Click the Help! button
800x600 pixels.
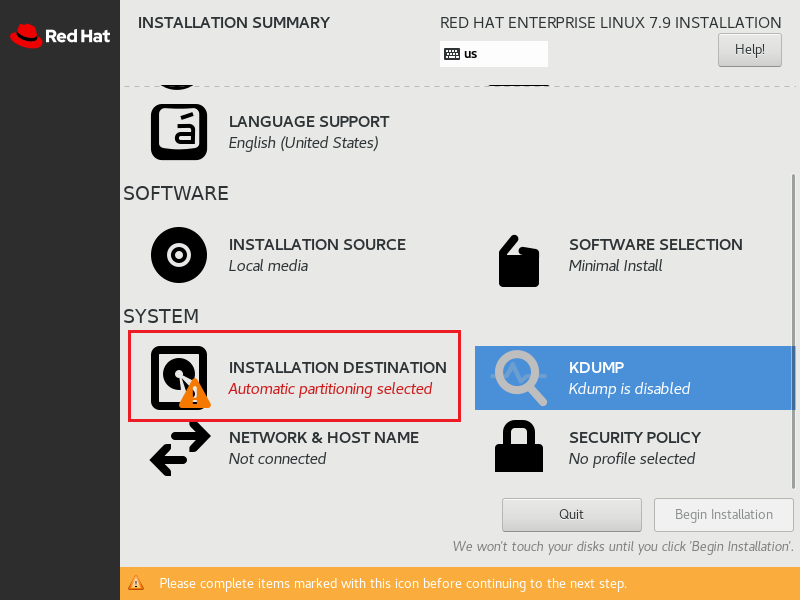pos(749,49)
